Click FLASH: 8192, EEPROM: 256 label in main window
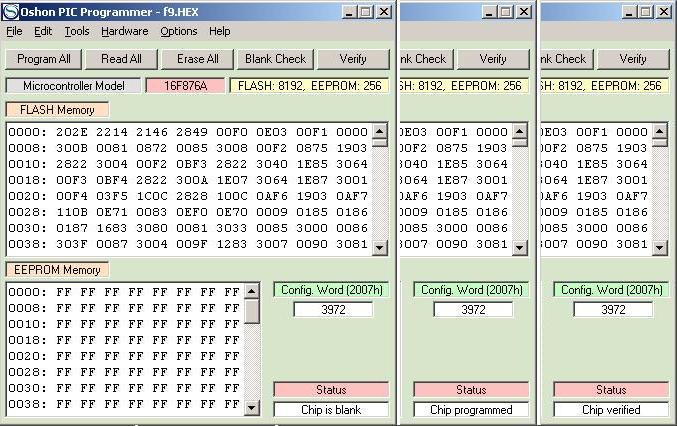677x426 pixels. pos(310,86)
